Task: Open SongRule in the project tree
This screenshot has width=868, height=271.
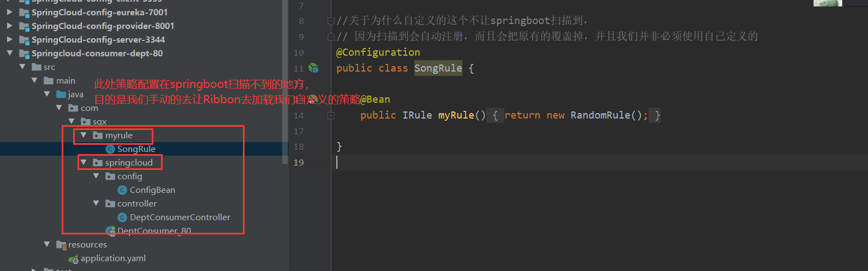Action: (136, 149)
